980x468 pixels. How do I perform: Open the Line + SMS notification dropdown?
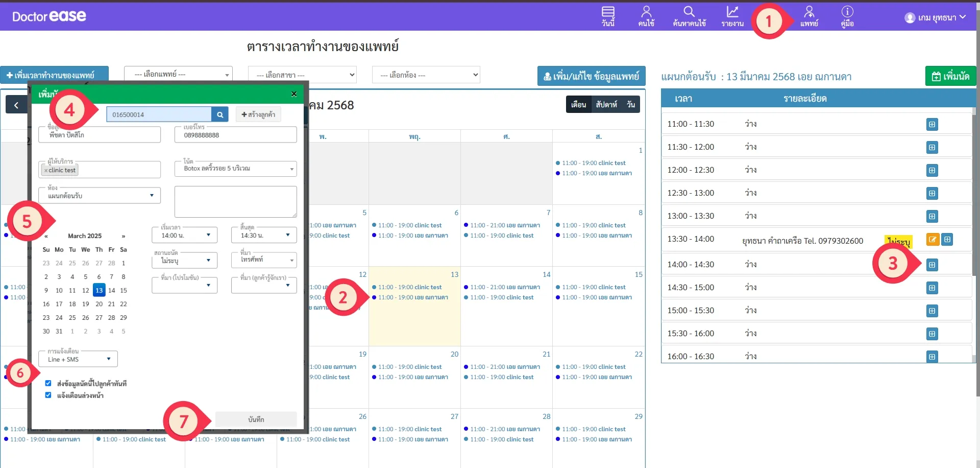[x=78, y=359]
